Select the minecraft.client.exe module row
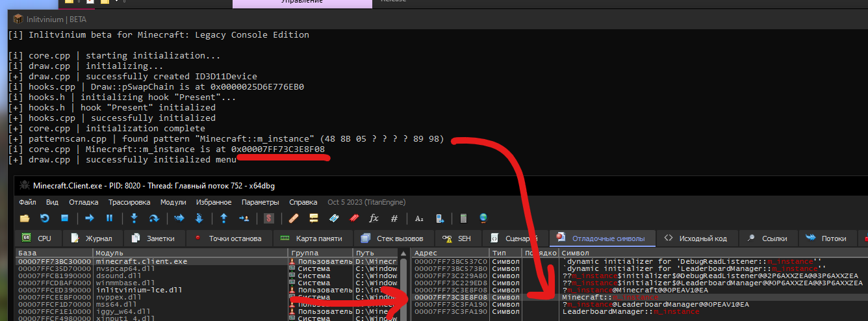The height and width of the screenshot is (321, 868). tap(207, 261)
